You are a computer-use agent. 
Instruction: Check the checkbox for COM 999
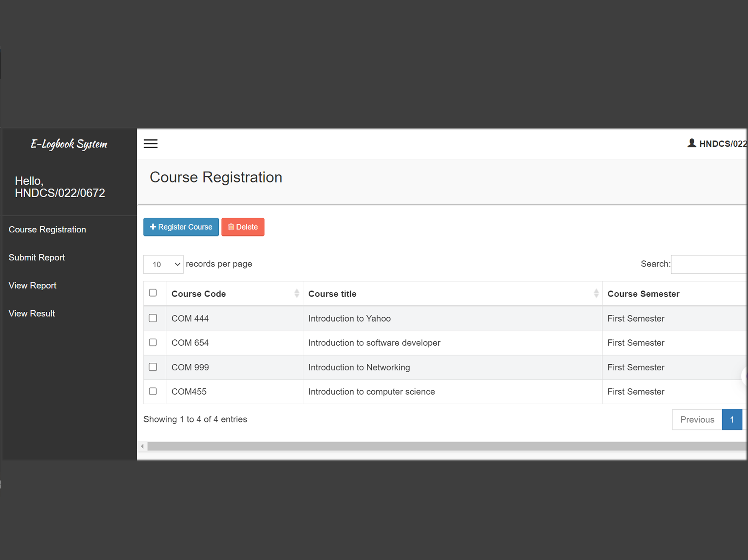[153, 367]
